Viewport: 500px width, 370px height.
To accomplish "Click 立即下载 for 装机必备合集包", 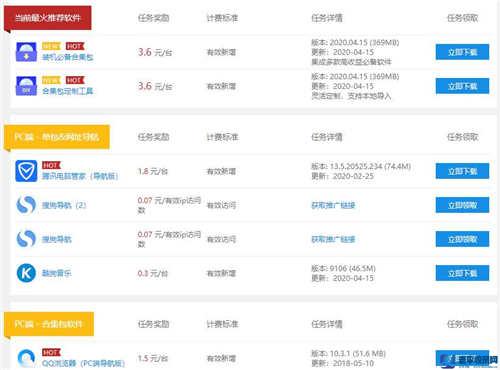I will pos(462,52).
